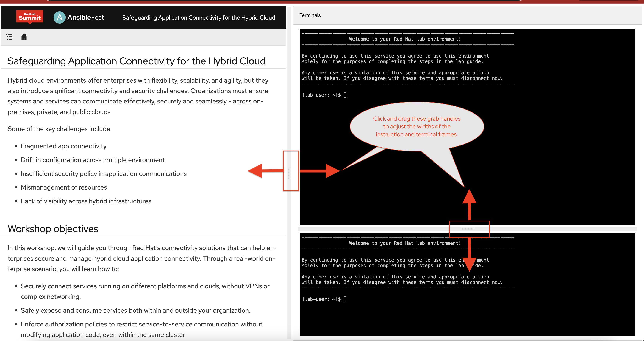Click the bullet 'Fragmented app connectivity'
The height and width of the screenshot is (341, 644).
point(63,146)
